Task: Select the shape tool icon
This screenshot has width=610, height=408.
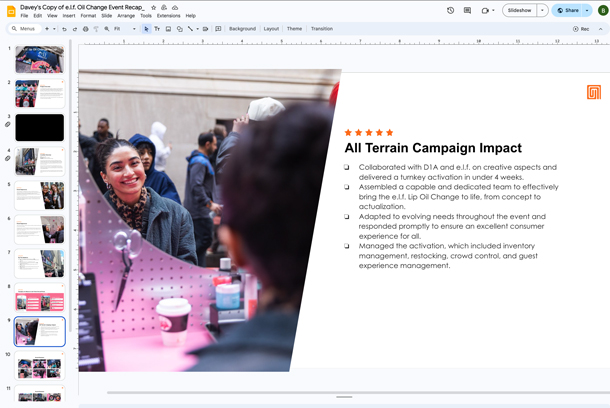Action: click(x=179, y=29)
